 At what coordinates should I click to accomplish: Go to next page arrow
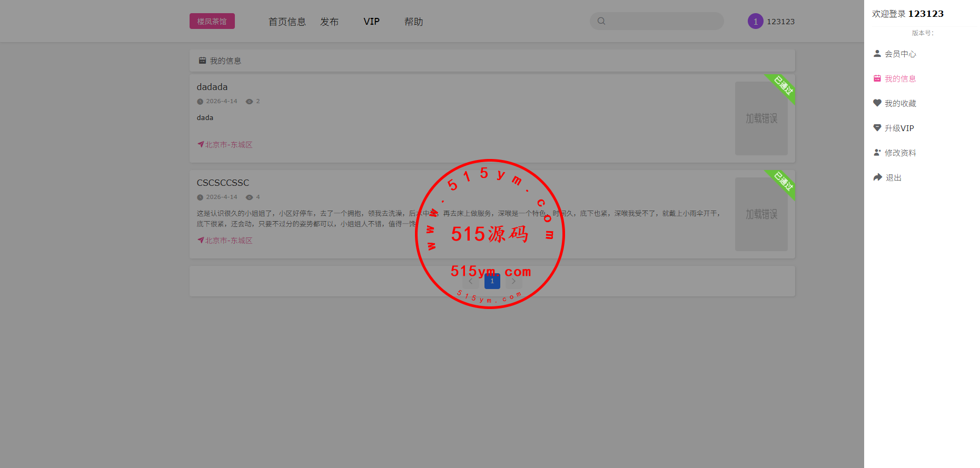pyautogui.click(x=513, y=281)
